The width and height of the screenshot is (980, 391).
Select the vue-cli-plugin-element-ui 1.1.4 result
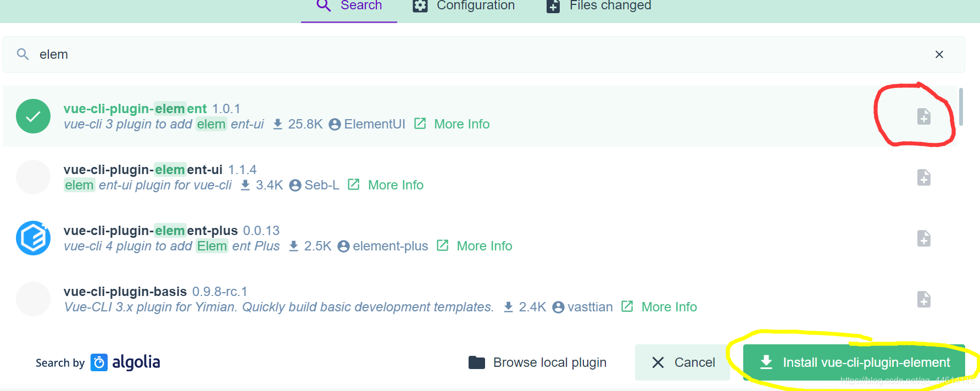pos(480,177)
